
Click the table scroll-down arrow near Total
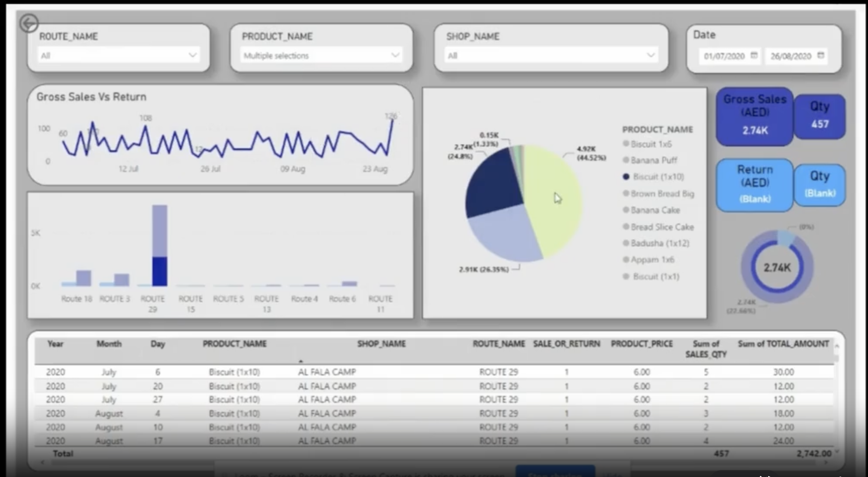click(837, 452)
